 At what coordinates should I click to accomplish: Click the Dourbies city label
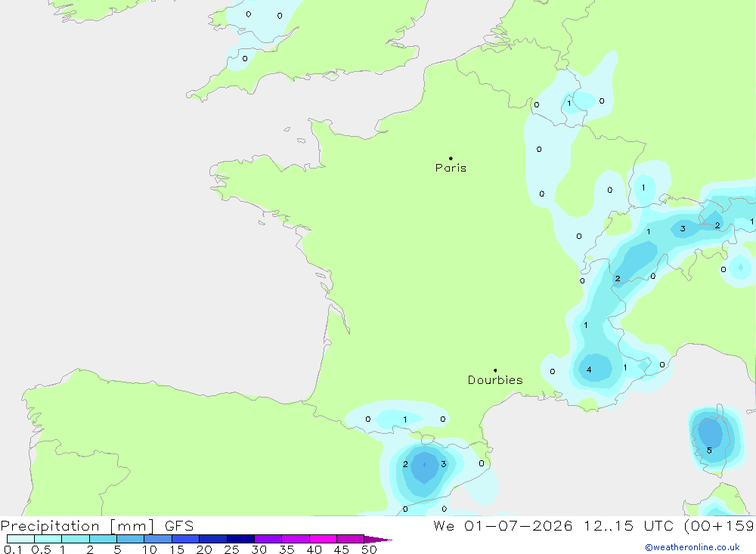(x=495, y=380)
